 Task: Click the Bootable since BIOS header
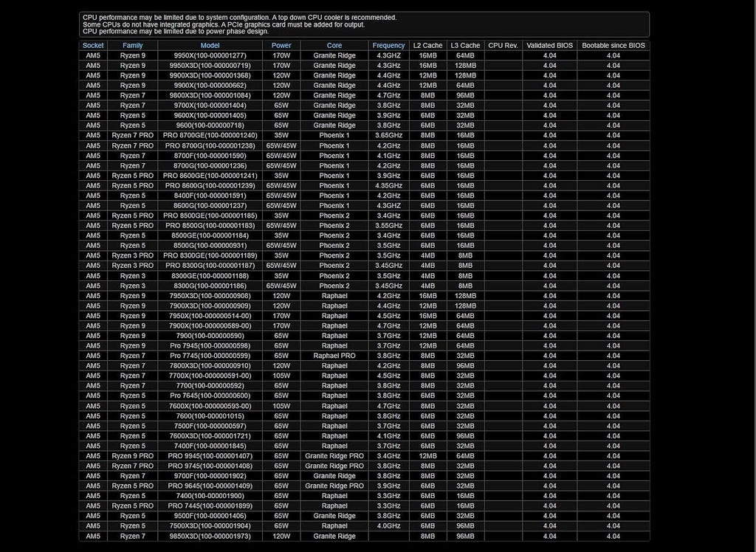click(x=614, y=45)
